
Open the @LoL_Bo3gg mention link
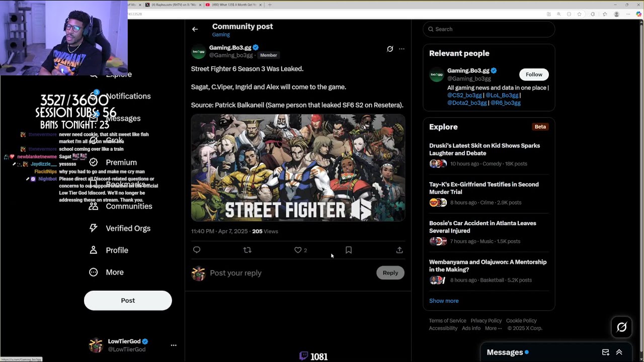[x=502, y=95]
